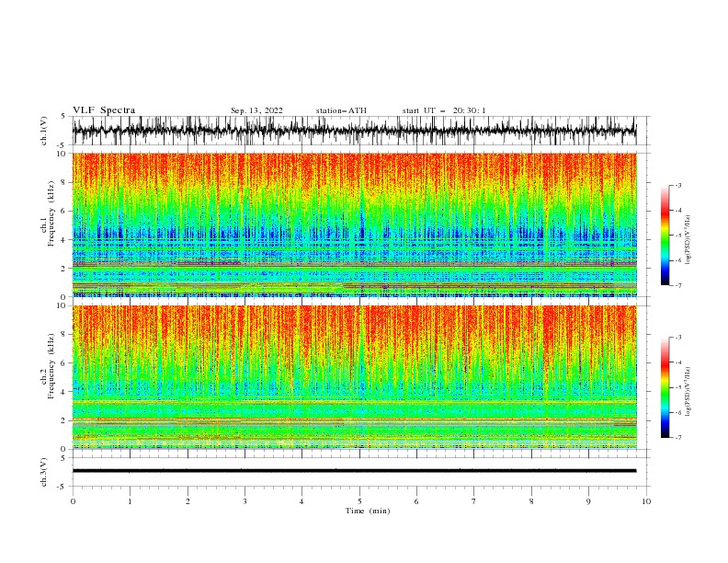The image size is (728, 563).
Task: Click time axis tick label '3'
Action: [245, 501]
